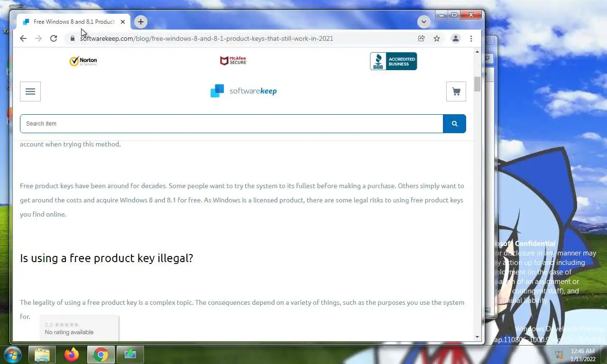Click the BBB Accredited Business badge
The width and height of the screenshot is (607, 364).
coord(394,61)
